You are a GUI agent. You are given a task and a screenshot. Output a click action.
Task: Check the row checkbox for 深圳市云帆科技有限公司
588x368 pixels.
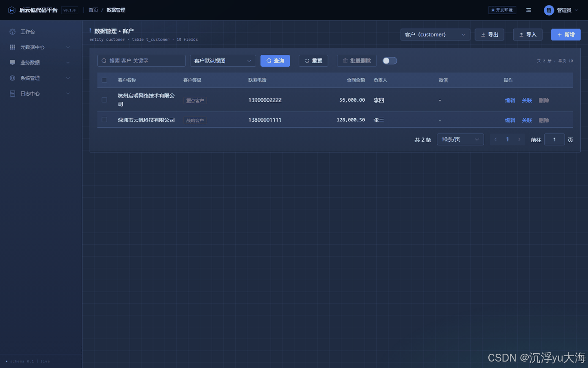pyautogui.click(x=104, y=120)
